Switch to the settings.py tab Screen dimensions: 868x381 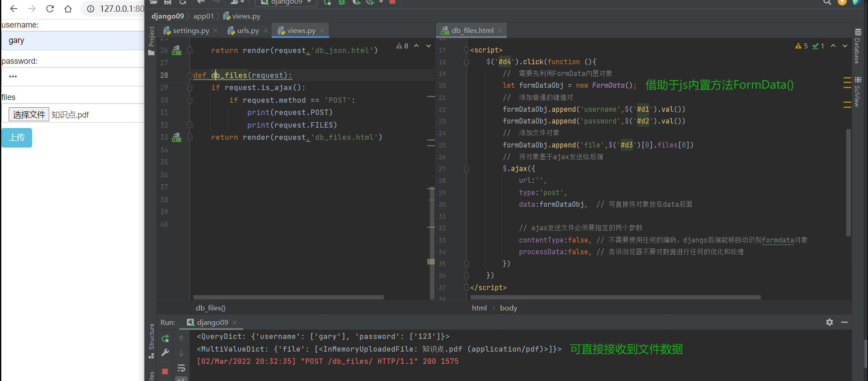[190, 30]
